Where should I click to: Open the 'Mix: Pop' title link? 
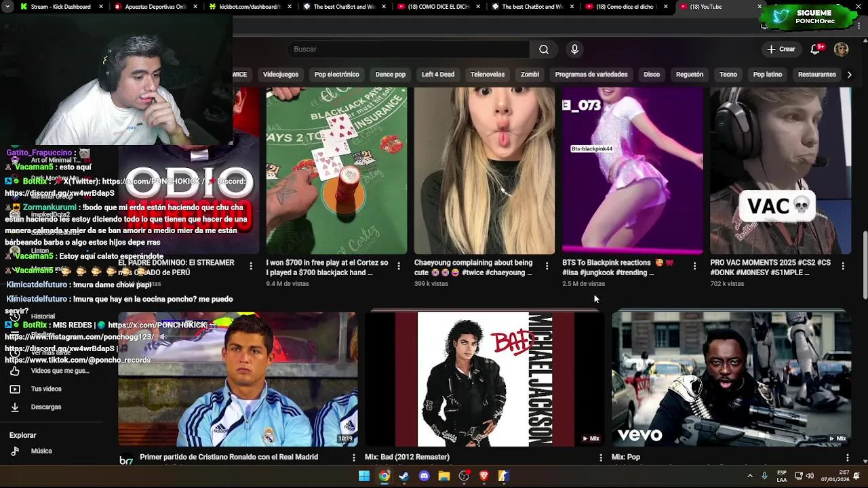tap(626, 457)
